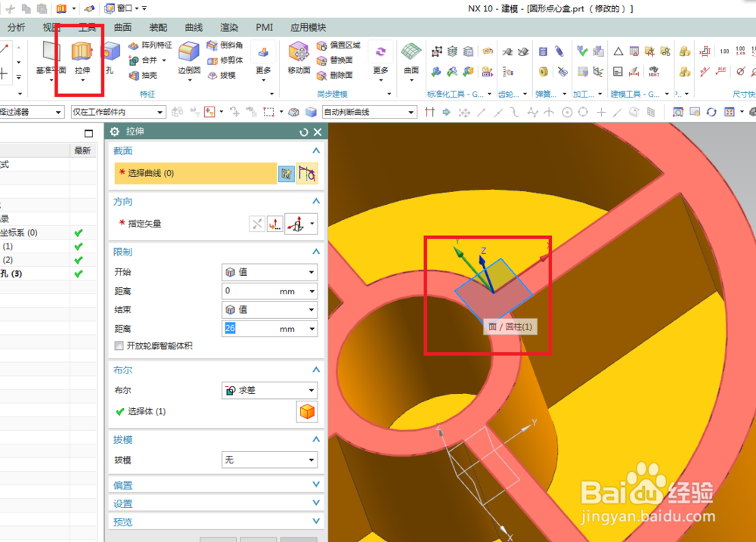Collapse the Limits (限制) group
Image resolution: width=756 pixels, height=542 pixels.
click(316, 251)
